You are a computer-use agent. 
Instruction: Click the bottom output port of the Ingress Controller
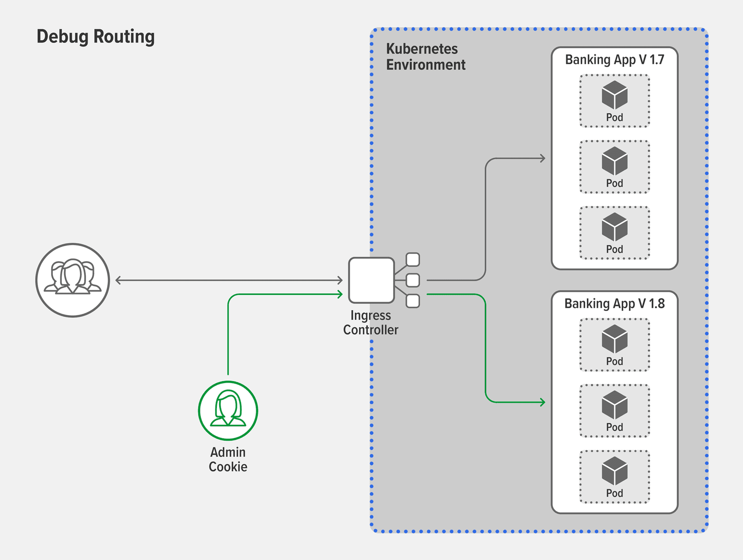coord(412,301)
